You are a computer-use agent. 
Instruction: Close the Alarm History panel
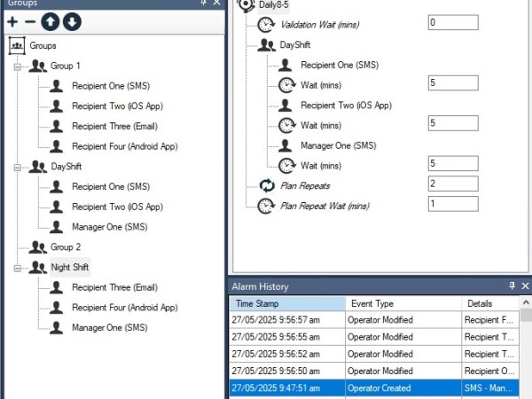[x=525, y=286]
